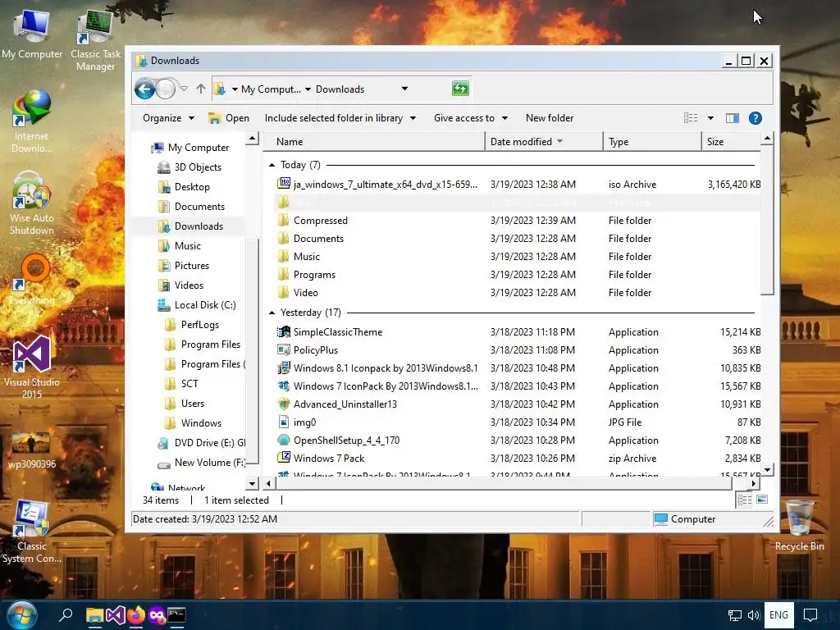Open taskbar search magnifier

(66, 615)
